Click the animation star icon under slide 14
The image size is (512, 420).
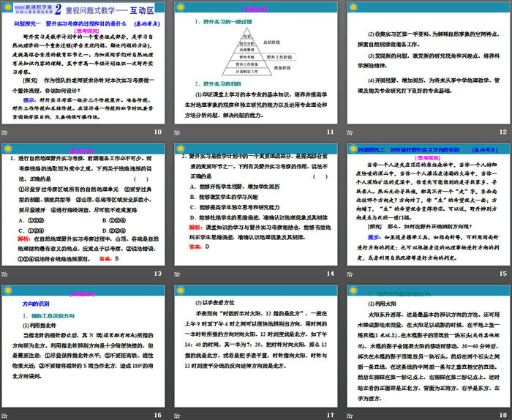pyautogui.click(x=177, y=274)
